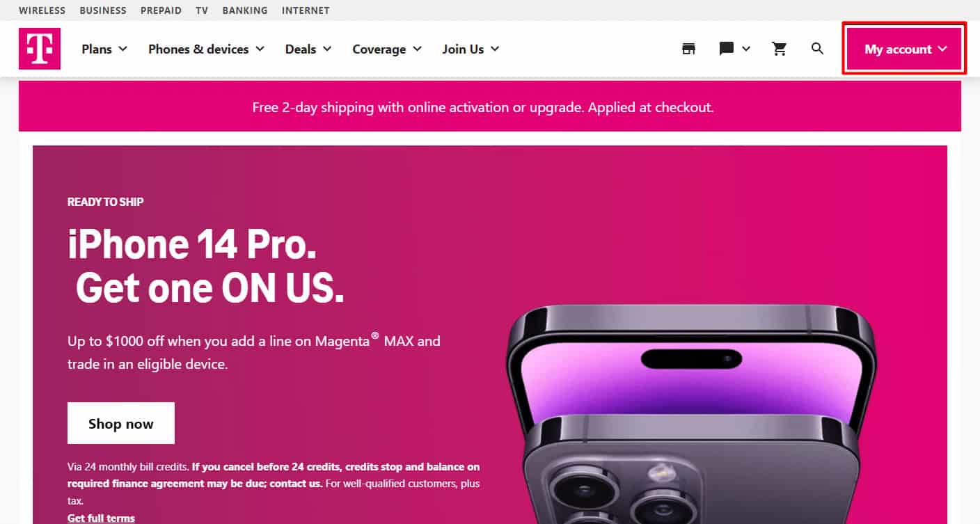The width and height of the screenshot is (980, 524).
Task: Click the search magnifier icon
Action: (818, 49)
